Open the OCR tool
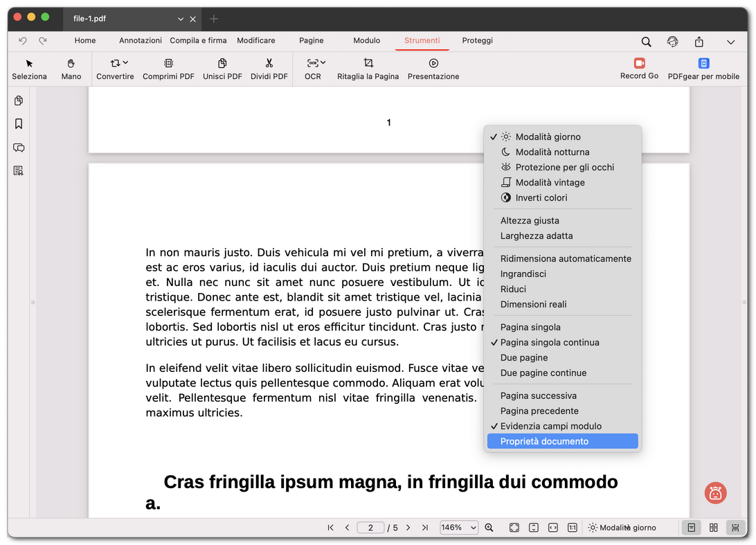 click(312, 69)
